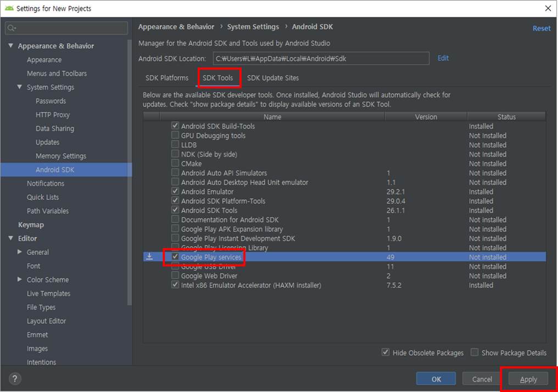Open Notifications settings
The image size is (558, 392).
click(x=46, y=183)
